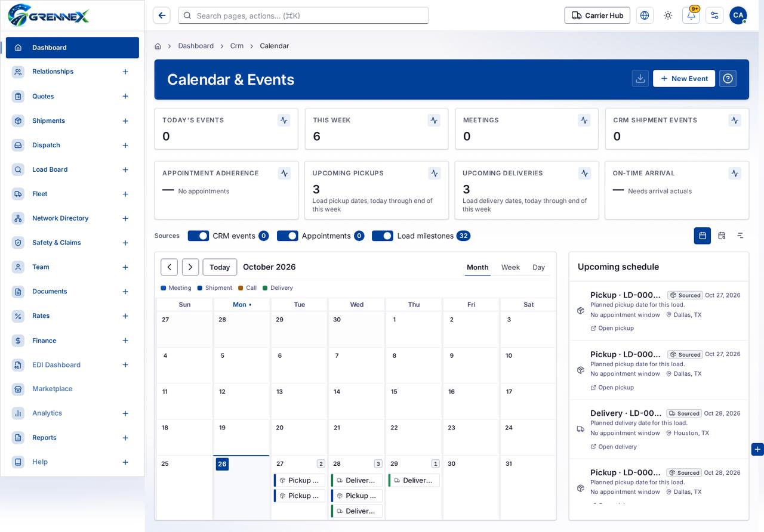The image size is (764, 532).
Task: Expand the Finance sidebar section
Action: 125,341
